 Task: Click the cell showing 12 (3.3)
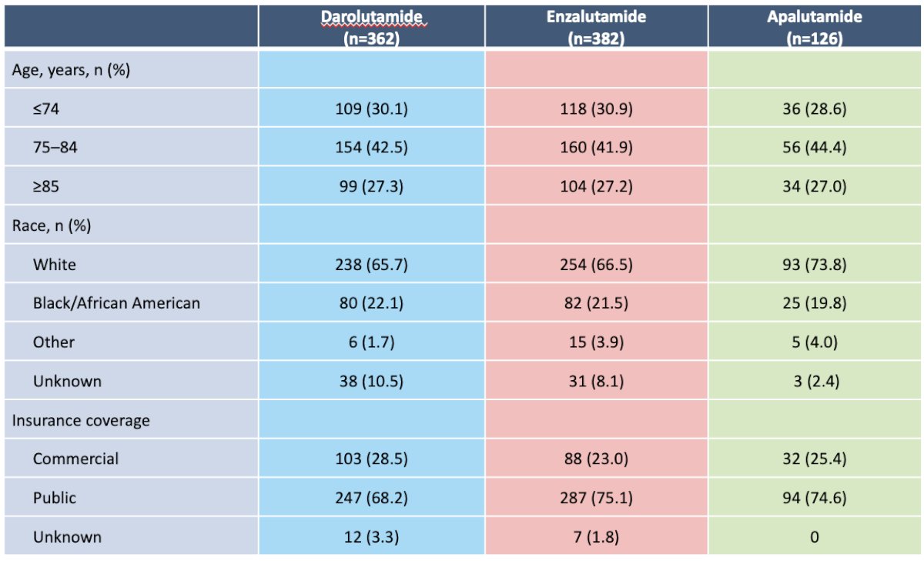tap(372, 536)
